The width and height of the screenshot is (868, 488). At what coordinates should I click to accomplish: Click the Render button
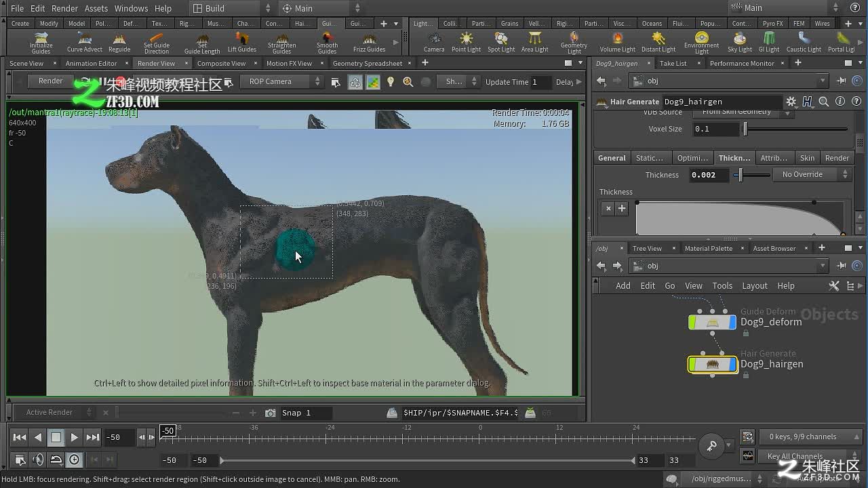pos(50,81)
